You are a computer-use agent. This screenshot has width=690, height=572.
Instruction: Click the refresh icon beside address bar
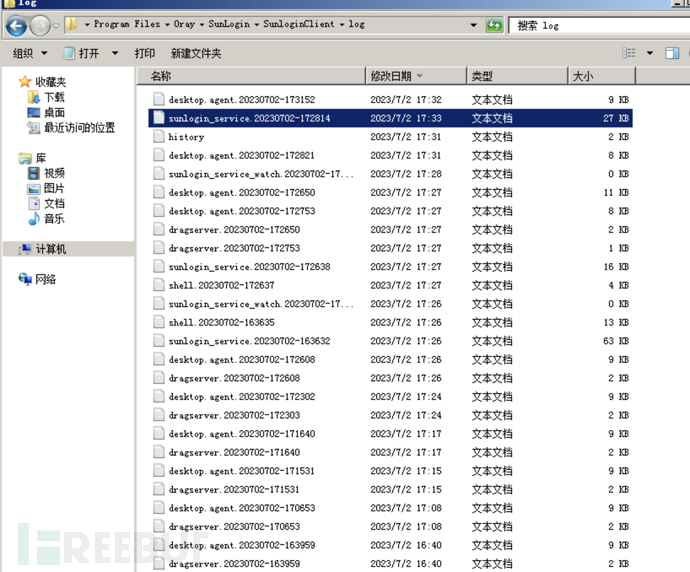coord(495,25)
